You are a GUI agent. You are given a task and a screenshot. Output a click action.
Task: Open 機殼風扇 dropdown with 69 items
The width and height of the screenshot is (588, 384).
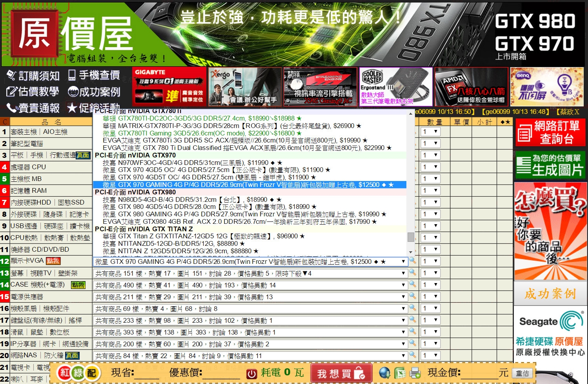250,309
